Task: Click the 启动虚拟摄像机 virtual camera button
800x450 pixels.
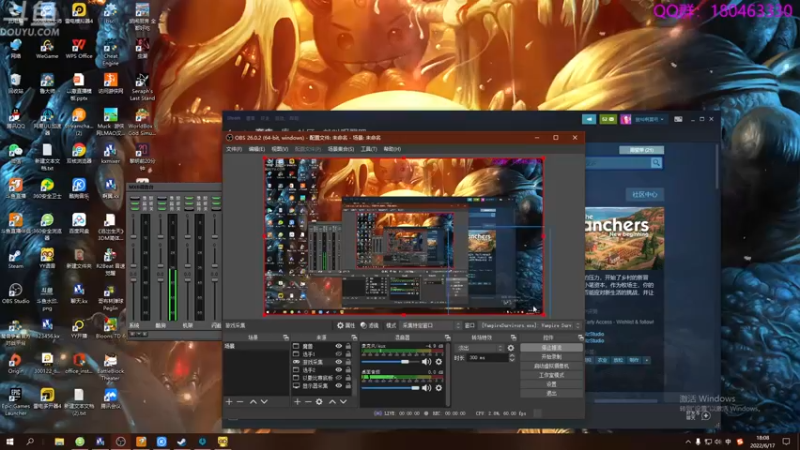Action: click(x=551, y=366)
